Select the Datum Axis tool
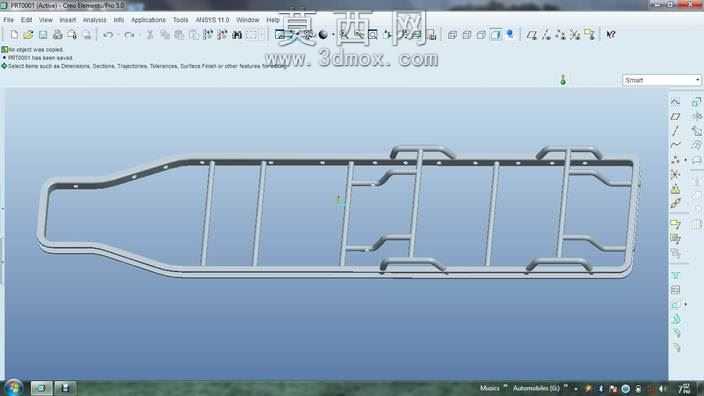Viewport: 704px width, 396px height. tap(675, 131)
